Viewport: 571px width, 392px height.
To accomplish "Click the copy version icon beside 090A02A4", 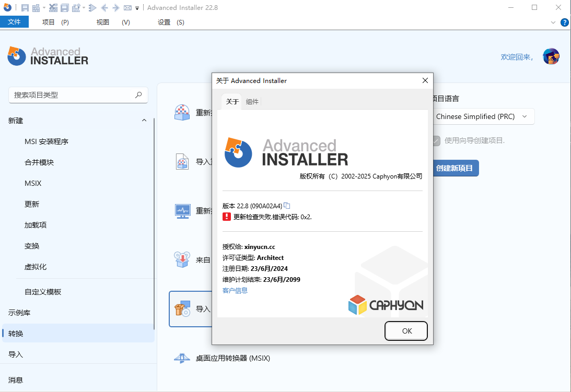I will click(287, 206).
